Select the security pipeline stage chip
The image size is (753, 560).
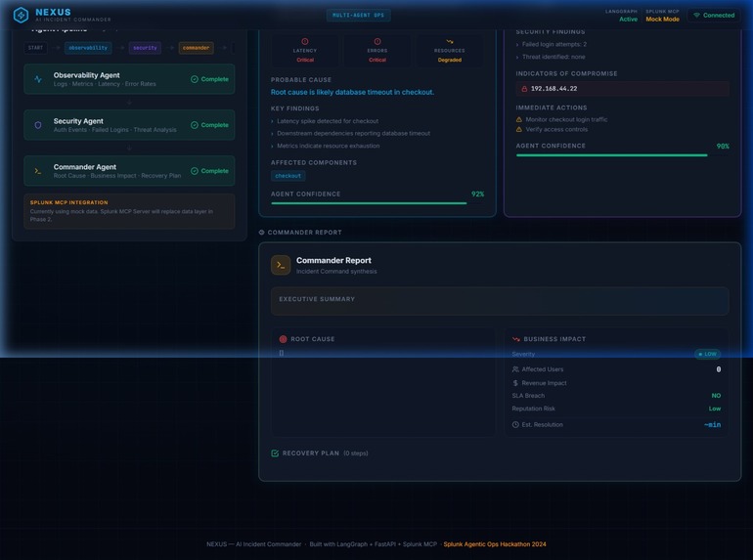tap(145, 48)
